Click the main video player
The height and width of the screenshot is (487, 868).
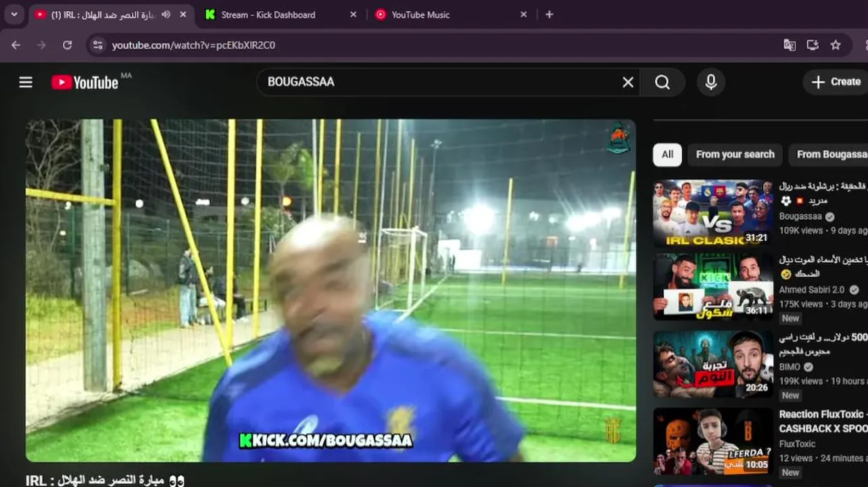coord(331,290)
